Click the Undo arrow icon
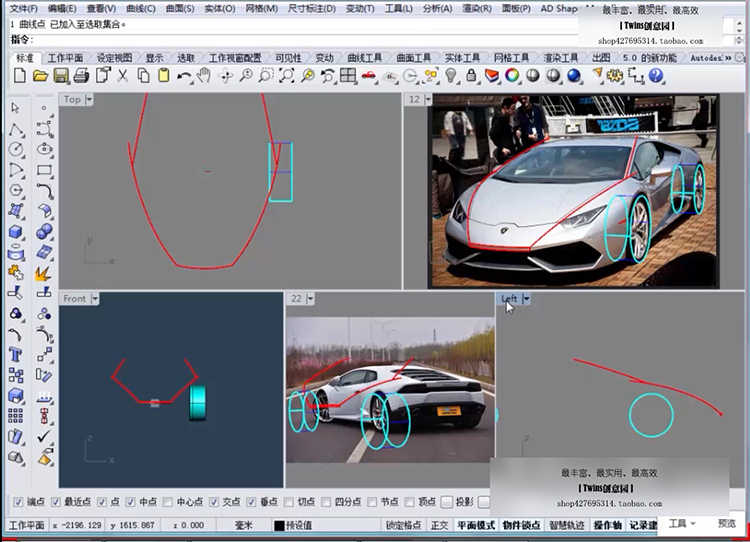 click(x=184, y=76)
